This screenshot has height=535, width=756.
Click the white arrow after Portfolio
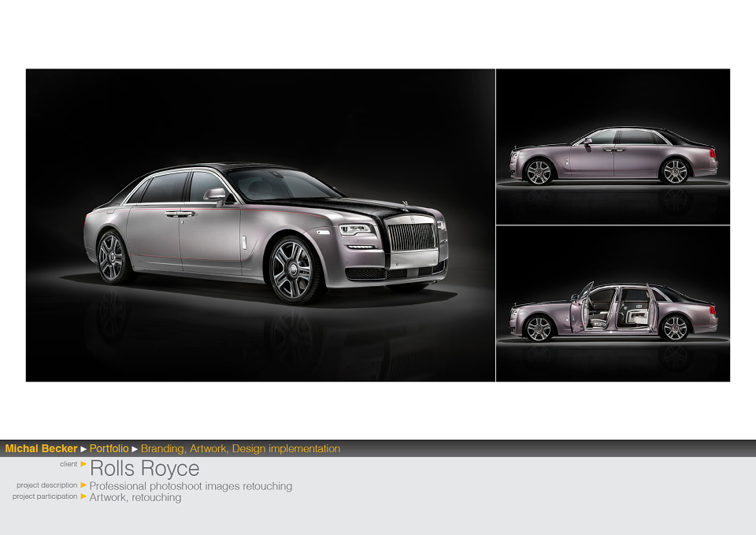point(135,449)
